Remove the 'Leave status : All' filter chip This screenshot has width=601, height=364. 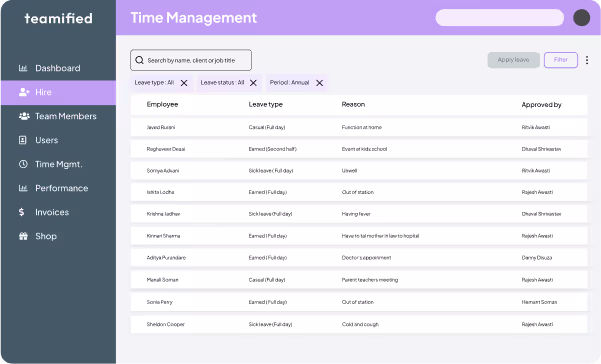[253, 83]
